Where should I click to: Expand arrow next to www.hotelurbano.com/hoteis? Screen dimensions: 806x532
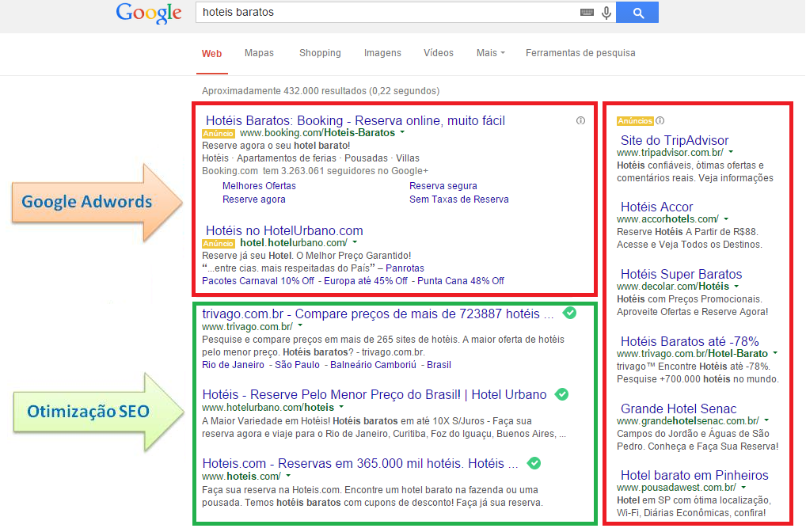pos(341,407)
